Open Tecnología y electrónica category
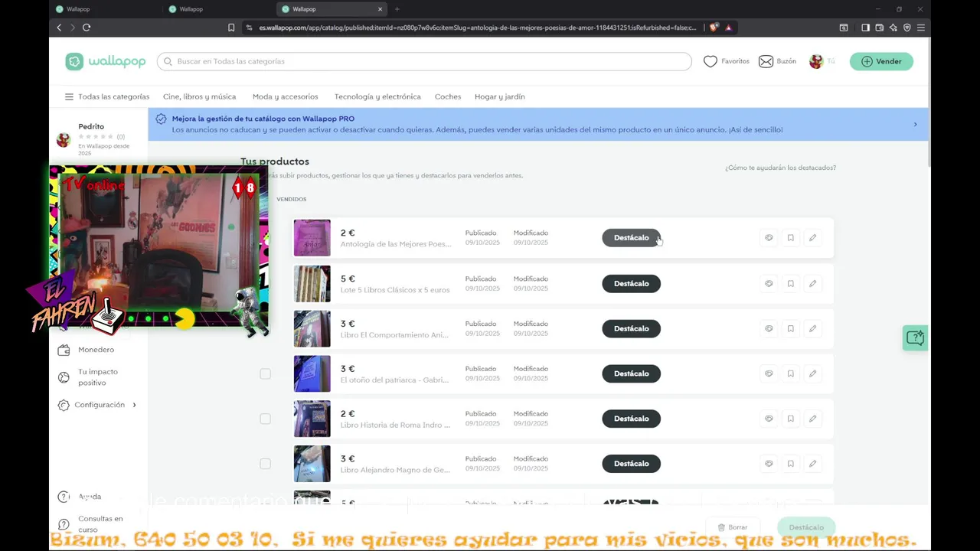Image resolution: width=980 pixels, height=551 pixels. tap(377, 97)
